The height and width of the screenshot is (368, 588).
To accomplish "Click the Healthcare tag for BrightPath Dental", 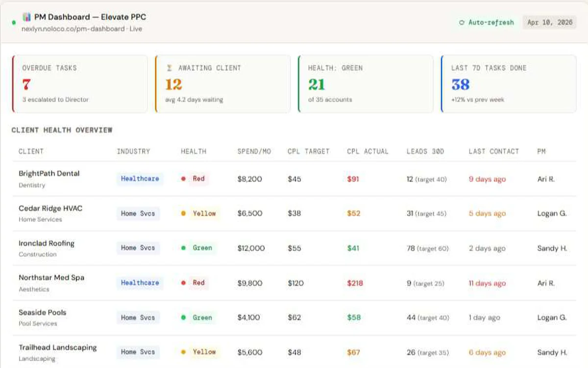I will (140, 179).
